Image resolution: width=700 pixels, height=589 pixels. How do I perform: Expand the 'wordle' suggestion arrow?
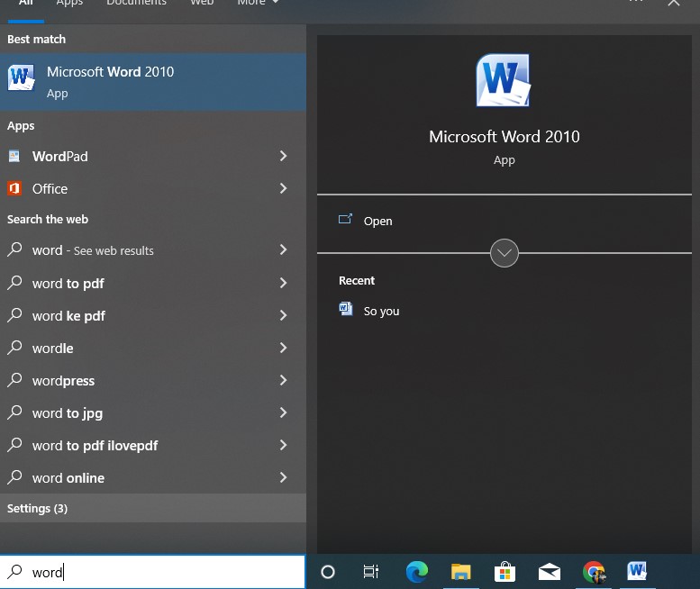[283, 348]
